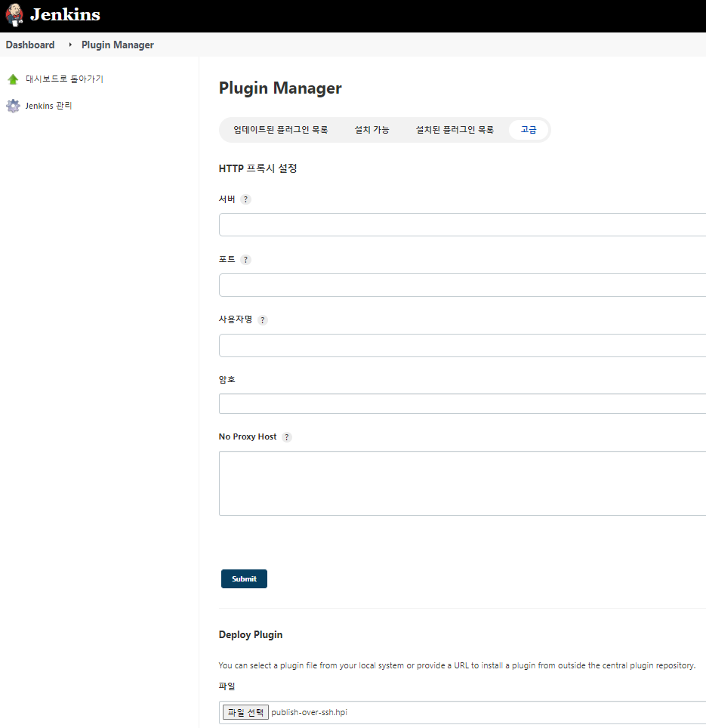706x728 pixels.
Task: Go to Dashboard breadcrumb link
Action: (x=30, y=45)
